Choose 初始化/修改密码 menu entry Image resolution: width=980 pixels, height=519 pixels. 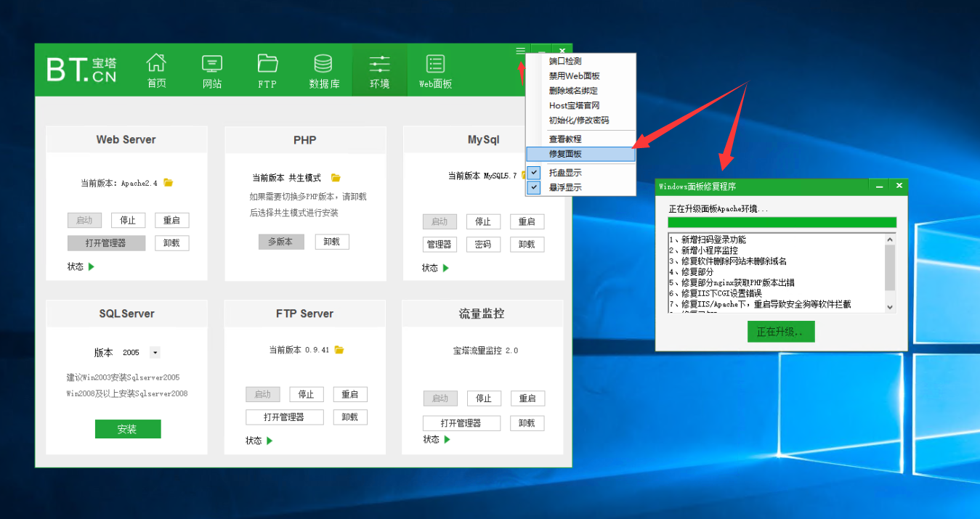tap(580, 120)
